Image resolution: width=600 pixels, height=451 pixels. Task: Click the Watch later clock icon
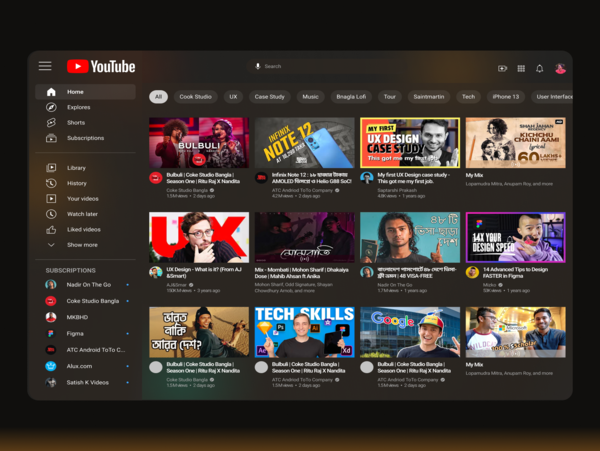pyautogui.click(x=51, y=214)
